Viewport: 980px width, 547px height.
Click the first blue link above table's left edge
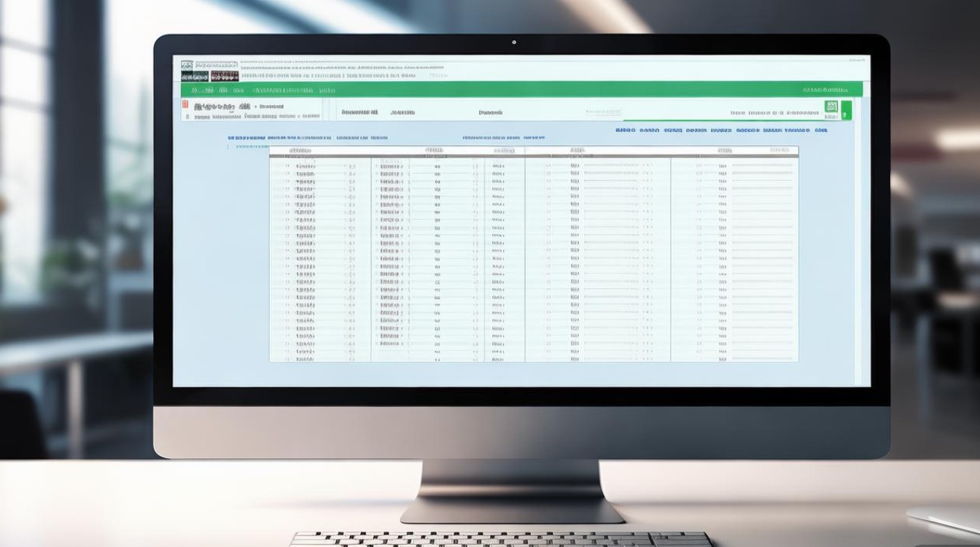[246, 137]
